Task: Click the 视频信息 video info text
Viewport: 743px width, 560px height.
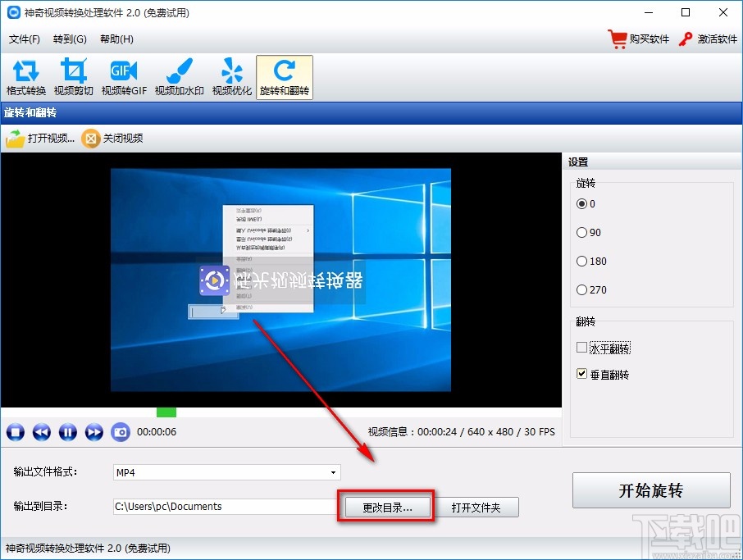Action: 461,432
